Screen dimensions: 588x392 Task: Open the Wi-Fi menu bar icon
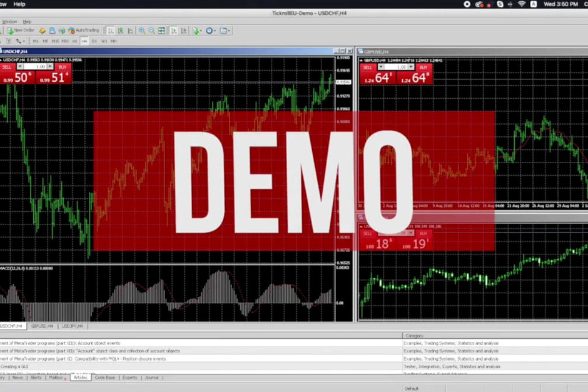pos(522,4)
